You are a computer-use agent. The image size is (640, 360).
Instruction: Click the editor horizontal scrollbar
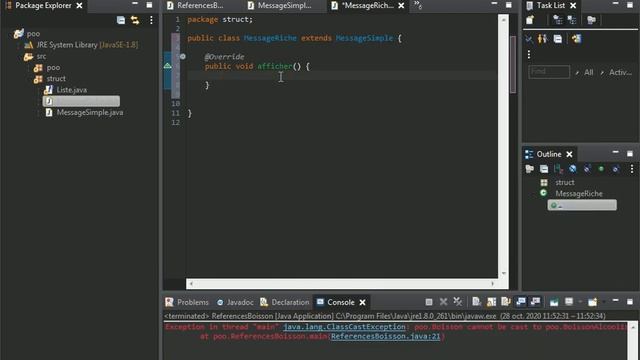pyautogui.click(x=342, y=283)
